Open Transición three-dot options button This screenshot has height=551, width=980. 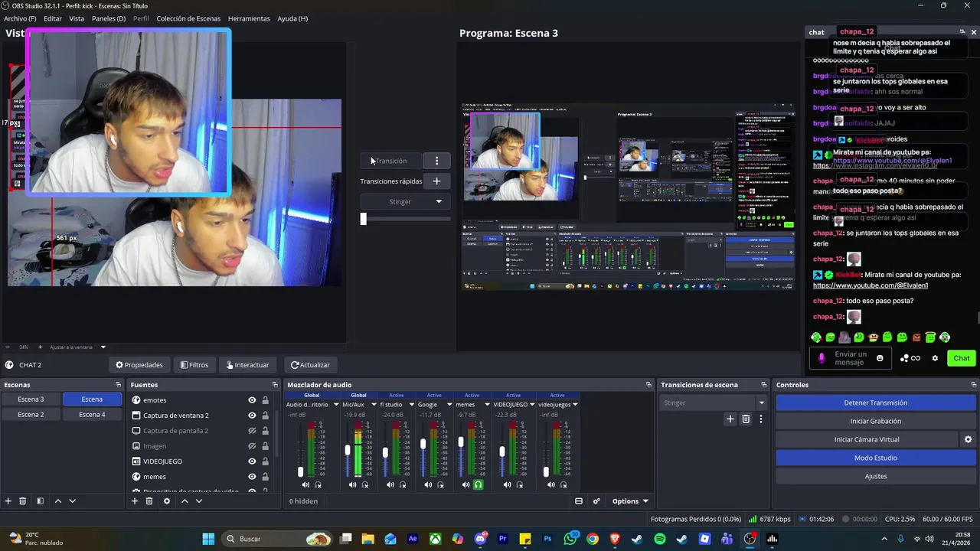(436, 161)
